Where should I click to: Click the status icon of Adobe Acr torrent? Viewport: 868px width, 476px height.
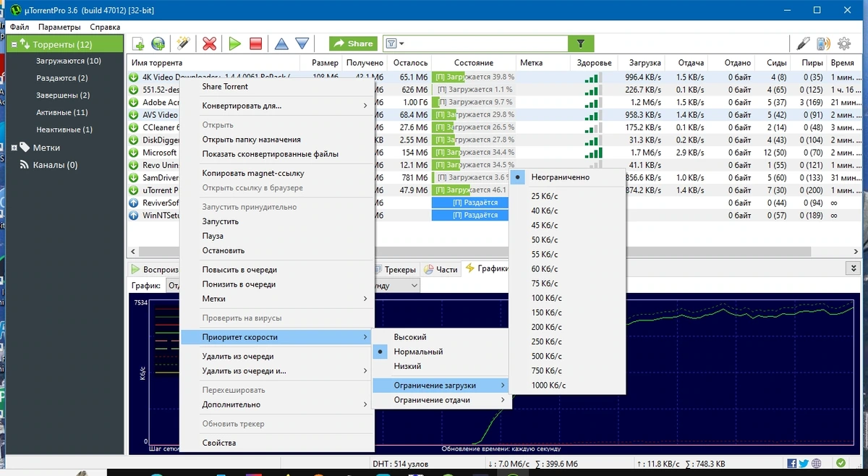[134, 103]
